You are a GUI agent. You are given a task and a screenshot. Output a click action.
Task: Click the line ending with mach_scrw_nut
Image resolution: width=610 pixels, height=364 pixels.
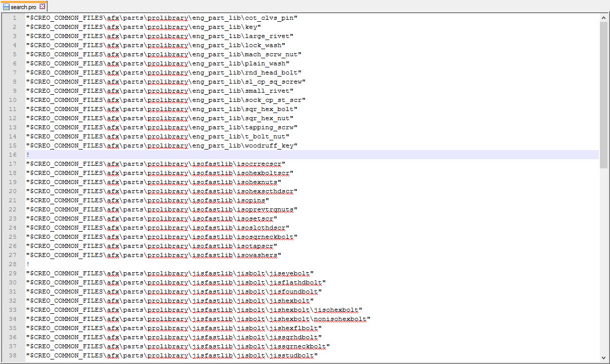click(x=164, y=54)
